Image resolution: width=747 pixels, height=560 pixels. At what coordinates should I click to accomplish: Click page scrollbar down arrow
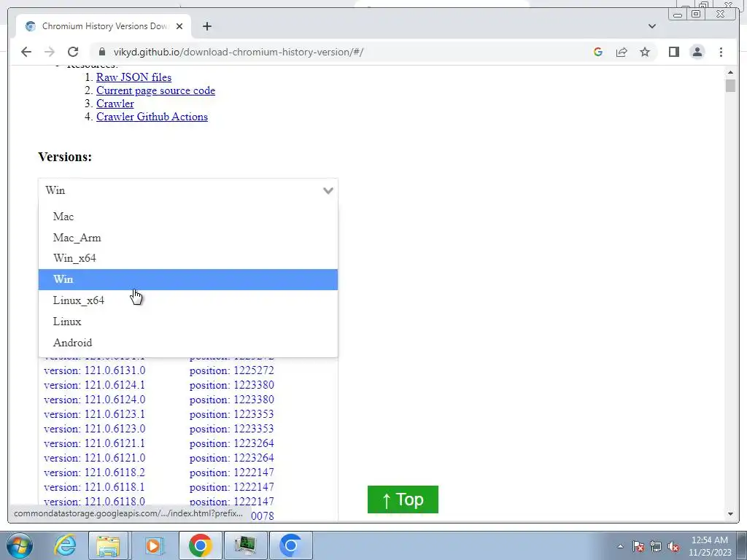pyautogui.click(x=730, y=514)
